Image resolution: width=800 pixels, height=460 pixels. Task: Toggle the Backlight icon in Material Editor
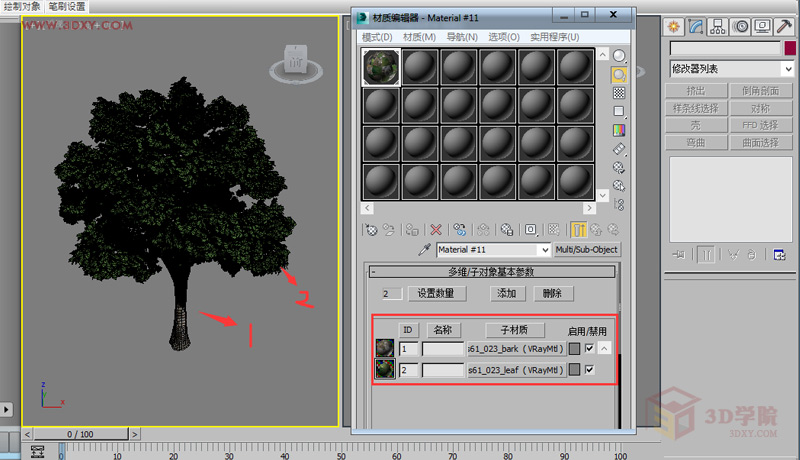coord(619,75)
